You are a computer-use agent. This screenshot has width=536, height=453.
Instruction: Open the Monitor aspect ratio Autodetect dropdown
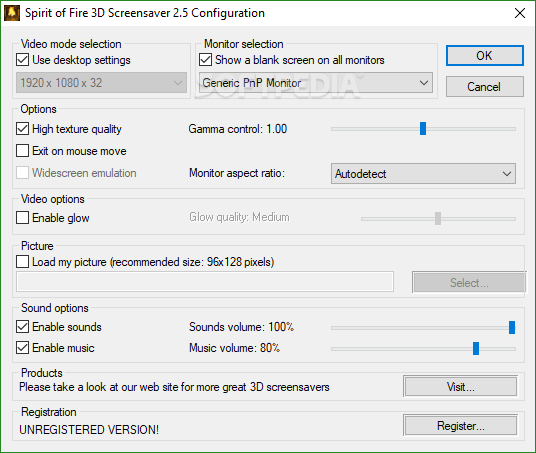[x=423, y=174]
